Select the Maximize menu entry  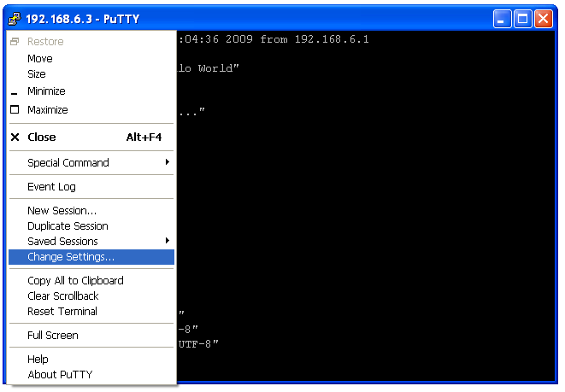tap(91, 109)
